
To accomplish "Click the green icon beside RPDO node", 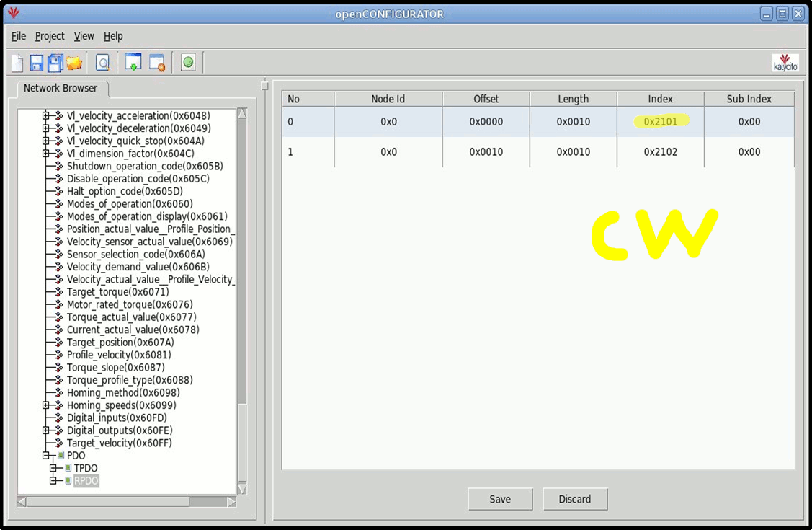I will [68, 481].
